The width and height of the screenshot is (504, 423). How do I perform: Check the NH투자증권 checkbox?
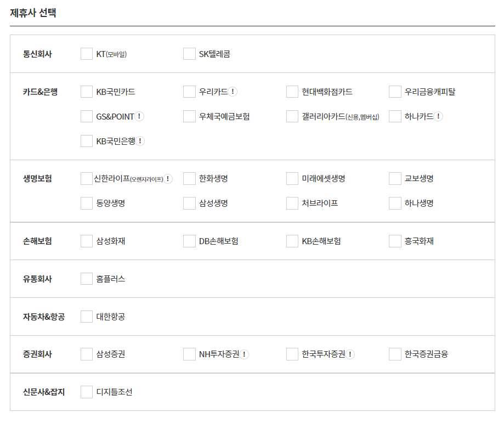pos(189,354)
